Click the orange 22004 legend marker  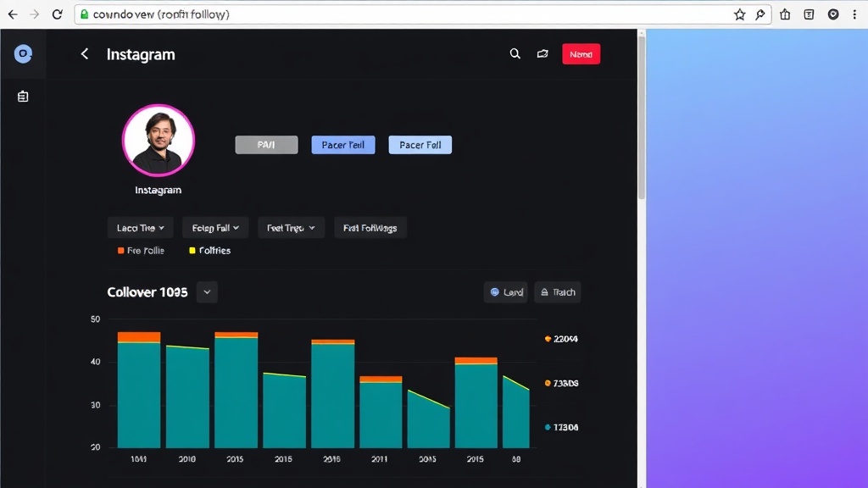[x=548, y=339]
